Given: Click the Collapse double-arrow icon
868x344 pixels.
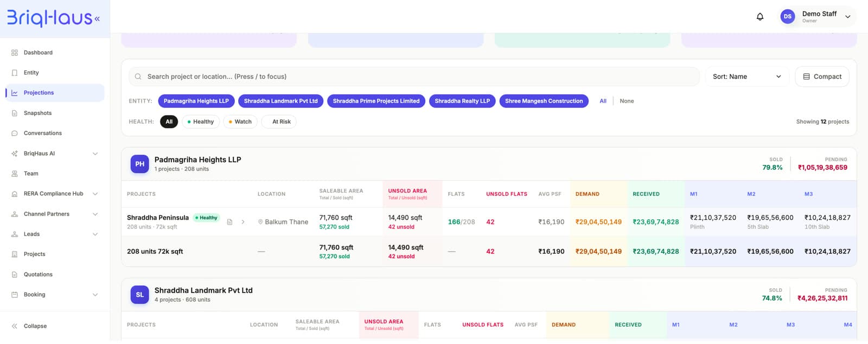Looking at the screenshot, I should 15,326.
